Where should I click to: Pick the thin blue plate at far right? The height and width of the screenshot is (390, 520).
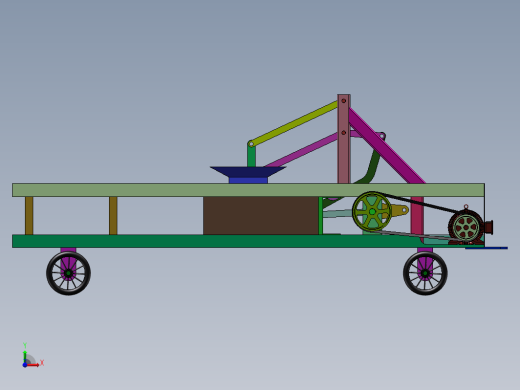pyautogui.click(x=486, y=248)
